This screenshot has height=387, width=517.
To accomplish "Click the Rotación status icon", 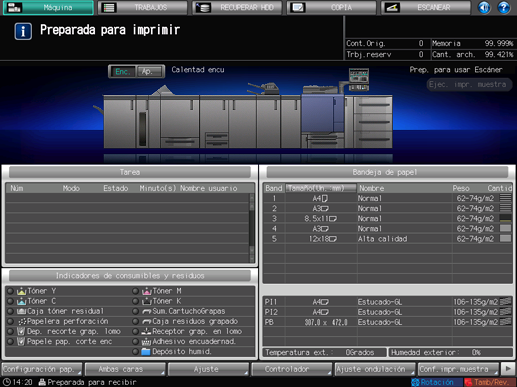I will tap(415, 382).
